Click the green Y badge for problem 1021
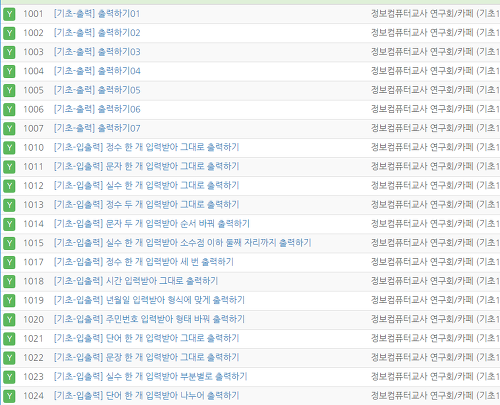The height and width of the screenshot is (405, 500). point(9,339)
